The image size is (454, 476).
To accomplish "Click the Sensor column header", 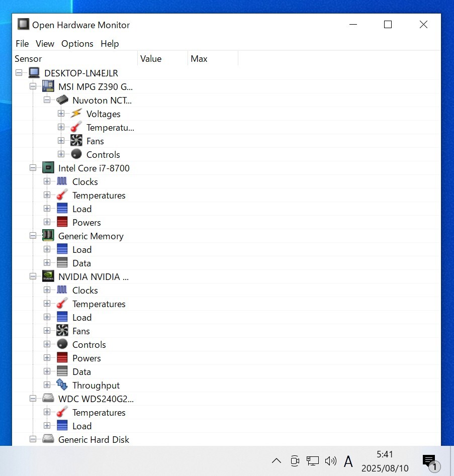I will pos(75,59).
